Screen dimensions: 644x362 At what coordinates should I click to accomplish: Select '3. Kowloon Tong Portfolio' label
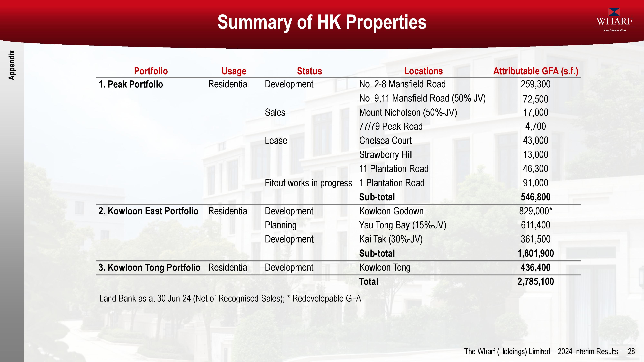point(150,268)
